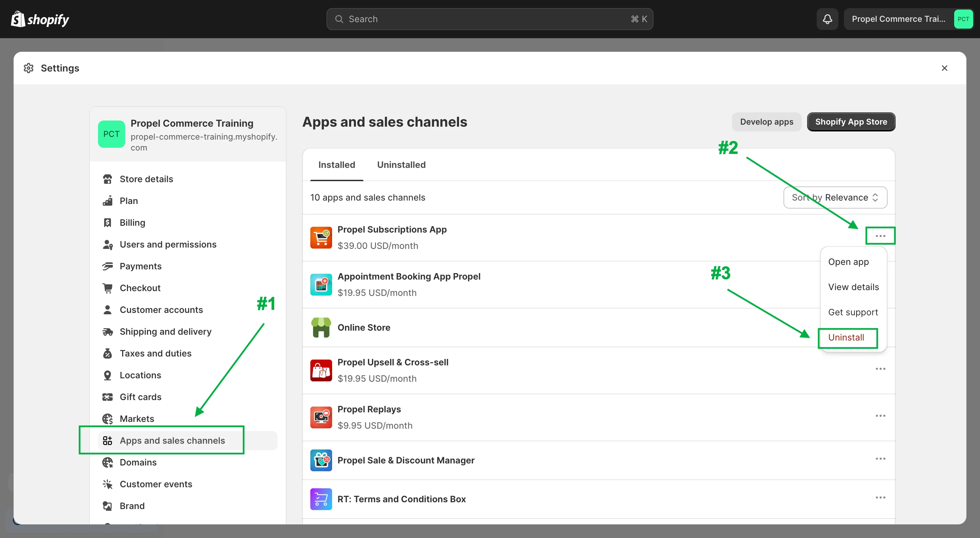Click the Propel Upsell & Cross-sell icon
Image resolution: width=980 pixels, height=538 pixels.
[321, 370]
